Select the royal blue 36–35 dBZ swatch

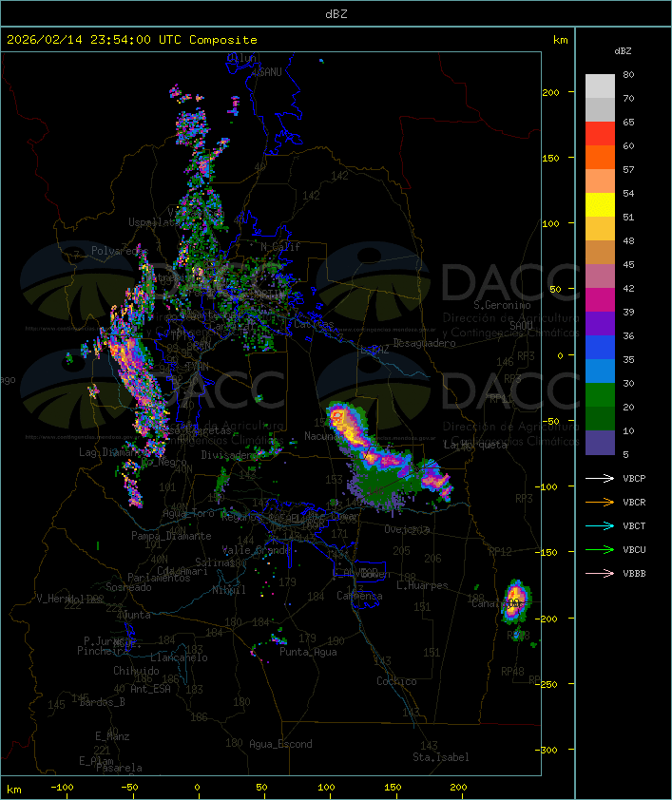pos(600,347)
